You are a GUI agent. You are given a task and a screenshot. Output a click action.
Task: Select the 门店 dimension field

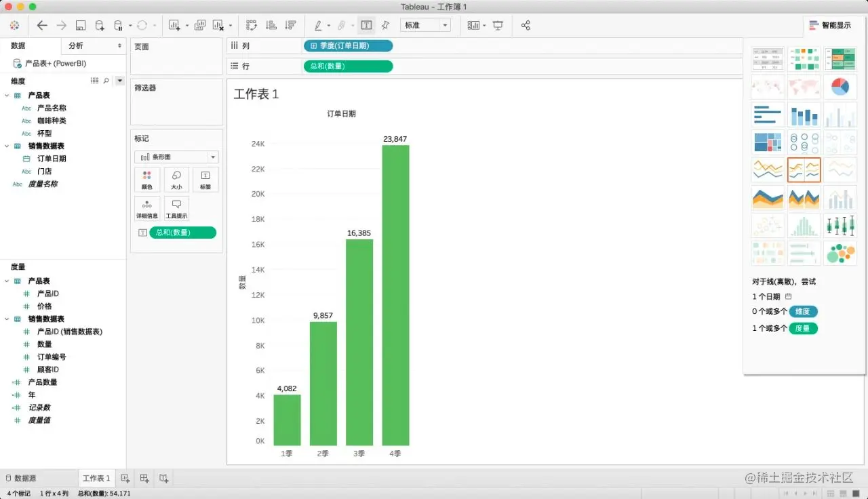point(44,172)
